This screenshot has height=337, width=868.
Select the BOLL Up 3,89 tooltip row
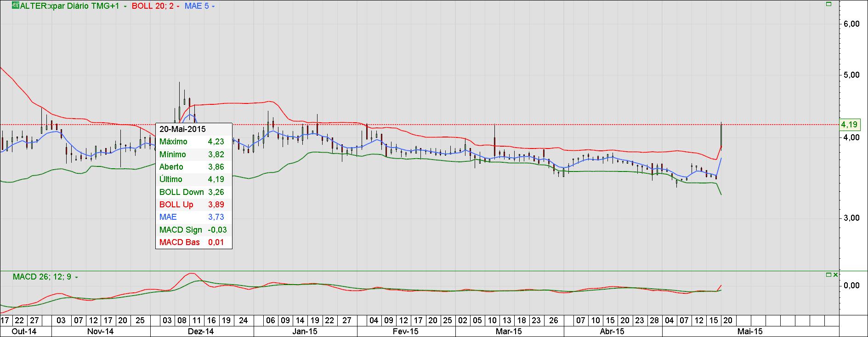point(193,205)
